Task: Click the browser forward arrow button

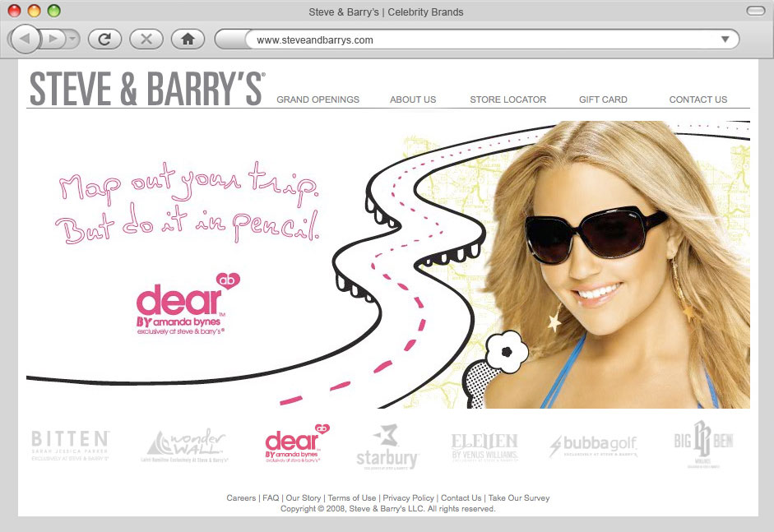Action: pyautogui.click(x=53, y=39)
